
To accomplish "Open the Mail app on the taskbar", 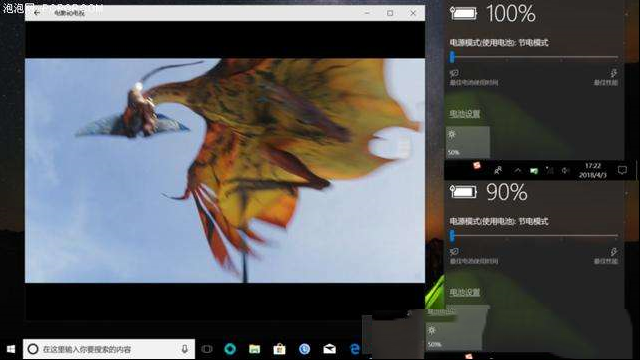I will point(330,349).
